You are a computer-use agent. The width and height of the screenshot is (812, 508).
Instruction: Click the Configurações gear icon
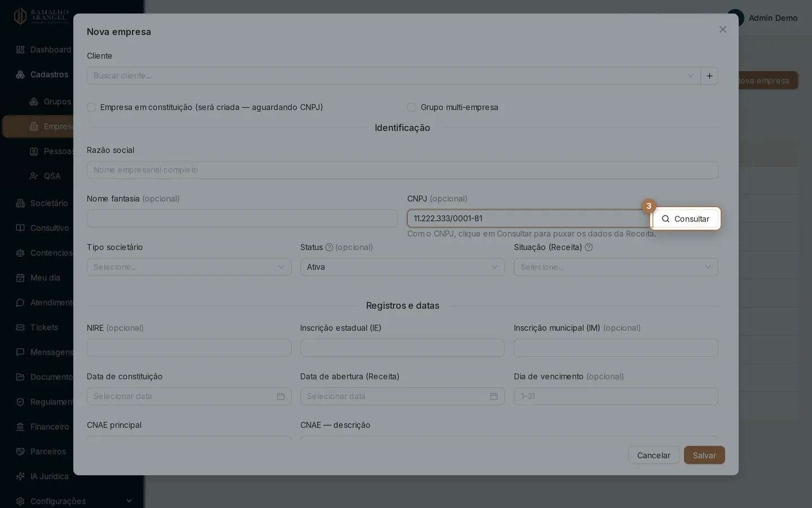[x=20, y=501]
